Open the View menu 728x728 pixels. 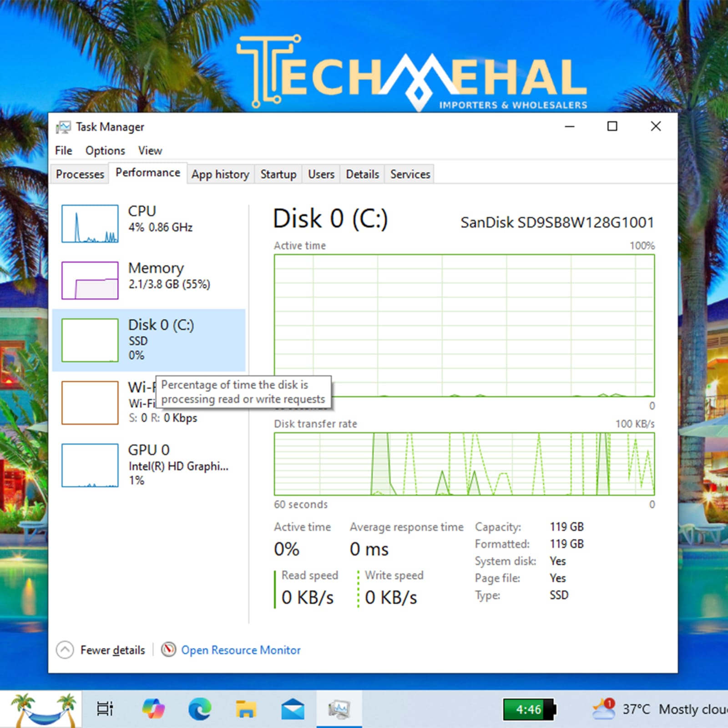150,151
